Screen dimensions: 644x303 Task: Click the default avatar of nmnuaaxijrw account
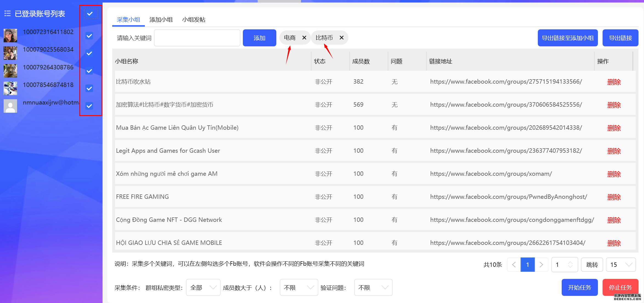(x=10, y=106)
